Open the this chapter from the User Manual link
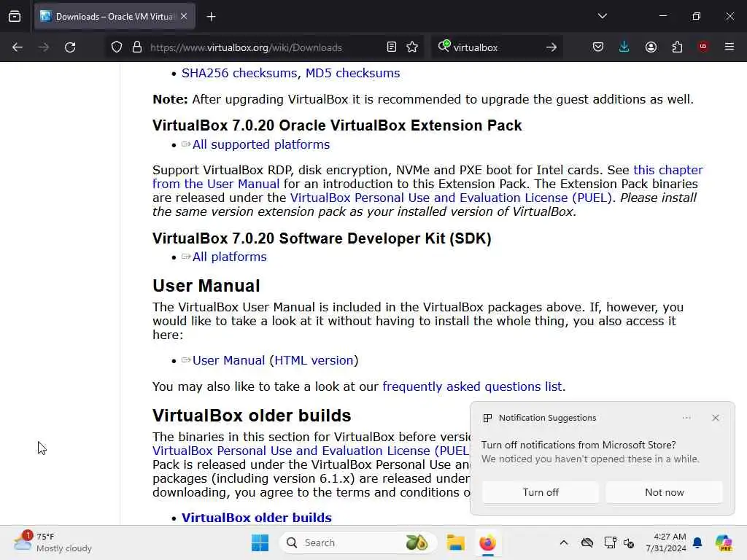The width and height of the screenshot is (747, 560). 427,176
